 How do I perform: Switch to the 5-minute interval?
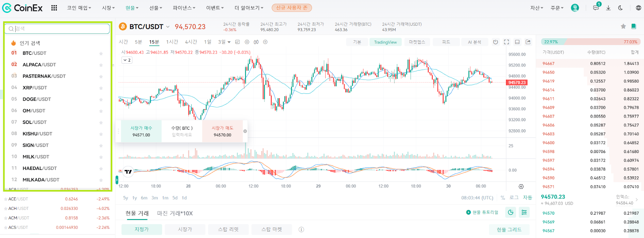point(138,42)
